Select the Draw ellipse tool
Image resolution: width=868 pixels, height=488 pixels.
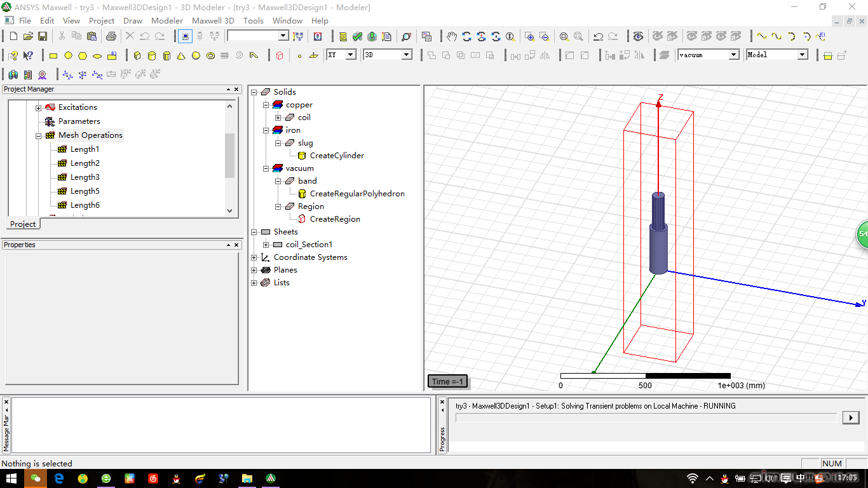(97, 56)
